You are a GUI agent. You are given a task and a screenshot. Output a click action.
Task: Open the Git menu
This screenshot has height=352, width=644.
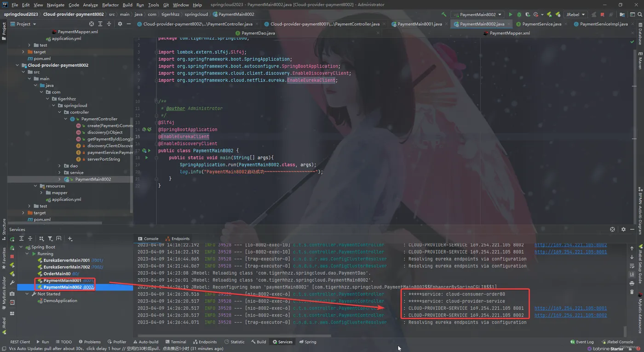pos(166,5)
